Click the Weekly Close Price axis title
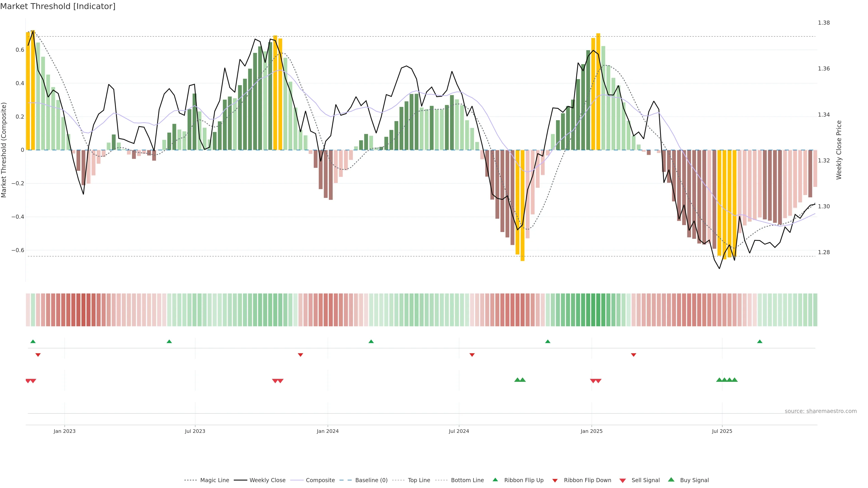 click(x=839, y=150)
